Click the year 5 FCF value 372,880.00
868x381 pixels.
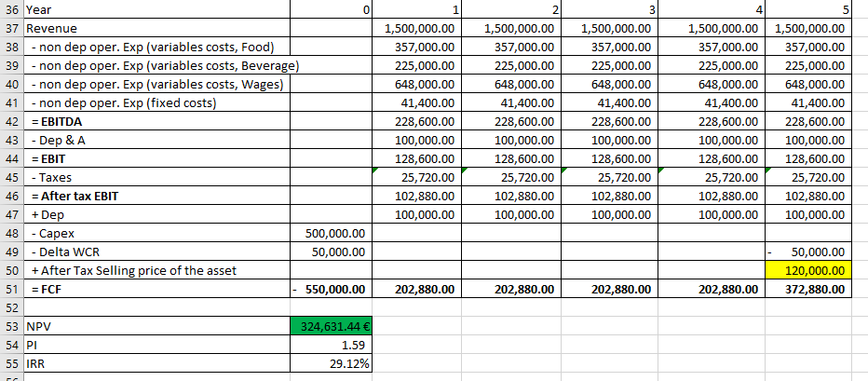[808, 289]
